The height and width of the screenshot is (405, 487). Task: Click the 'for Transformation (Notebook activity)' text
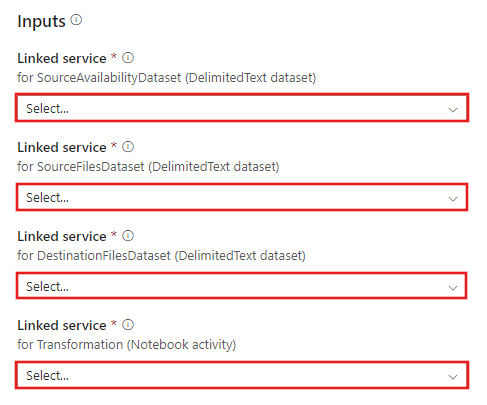[x=127, y=345]
